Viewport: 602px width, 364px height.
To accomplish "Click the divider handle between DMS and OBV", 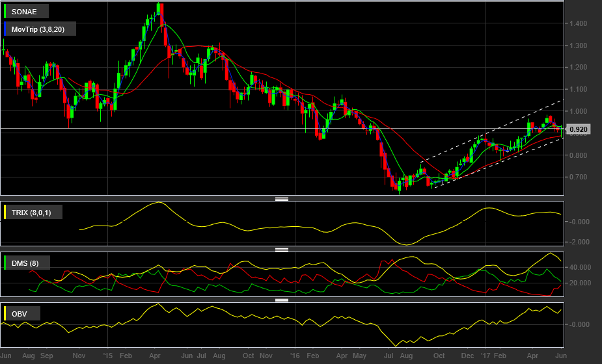I will (x=282, y=300).
